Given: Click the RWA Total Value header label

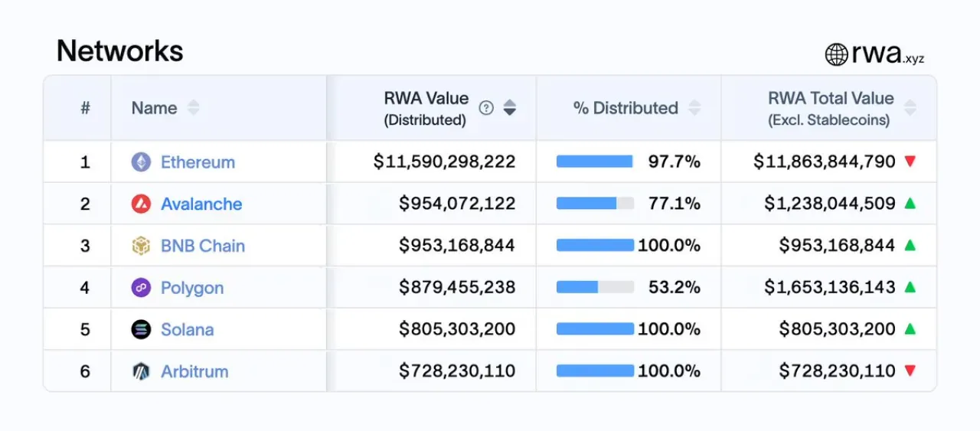Looking at the screenshot, I should [x=831, y=109].
